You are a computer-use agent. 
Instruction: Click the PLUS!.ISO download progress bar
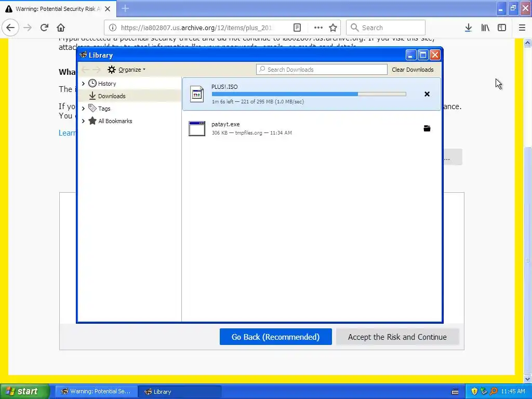309,94
